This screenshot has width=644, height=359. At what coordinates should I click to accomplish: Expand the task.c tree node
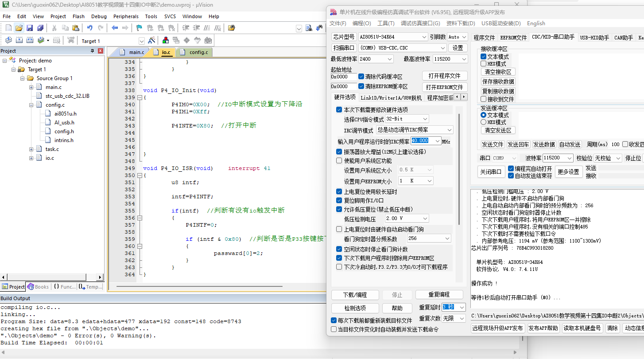pos(31,149)
